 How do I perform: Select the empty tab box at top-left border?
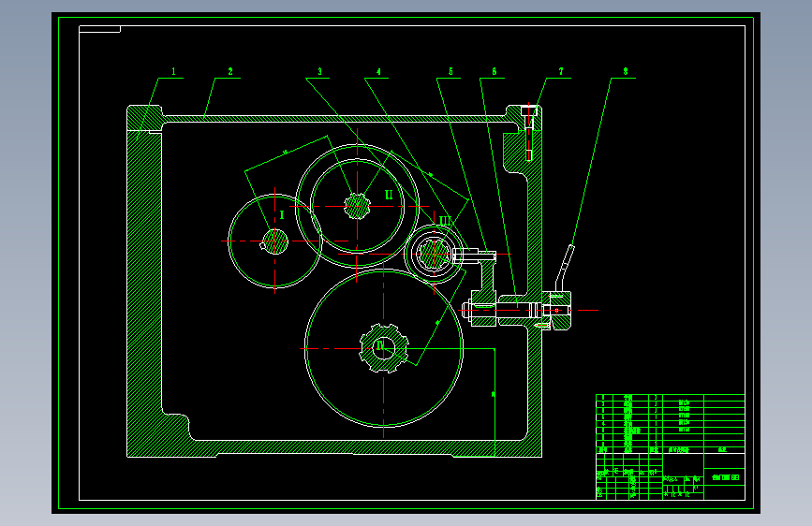[99, 29]
